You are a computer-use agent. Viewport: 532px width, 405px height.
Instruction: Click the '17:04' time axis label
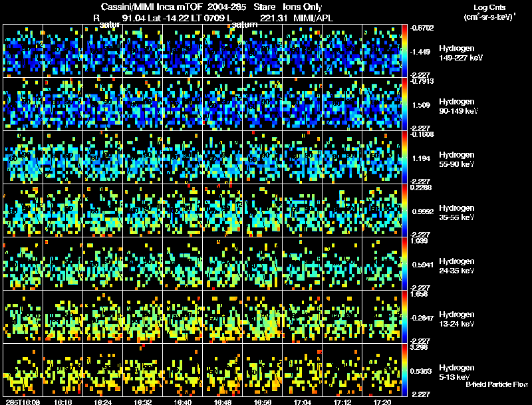point(303,402)
